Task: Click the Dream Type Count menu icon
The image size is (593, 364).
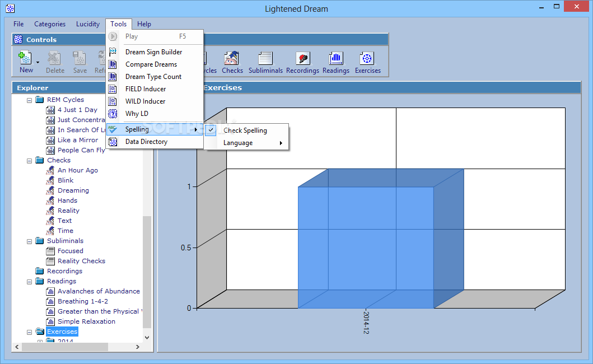Action: [x=113, y=77]
